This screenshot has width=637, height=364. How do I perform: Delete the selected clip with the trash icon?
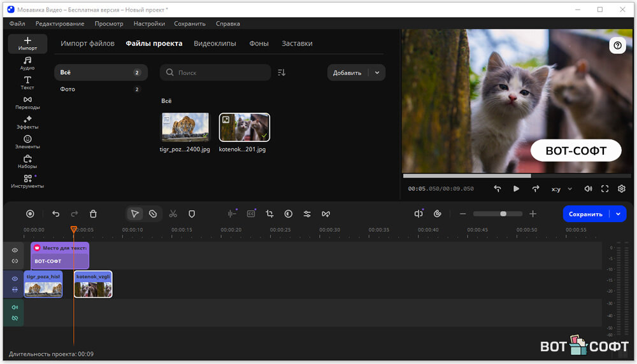click(x=93, y=214)
